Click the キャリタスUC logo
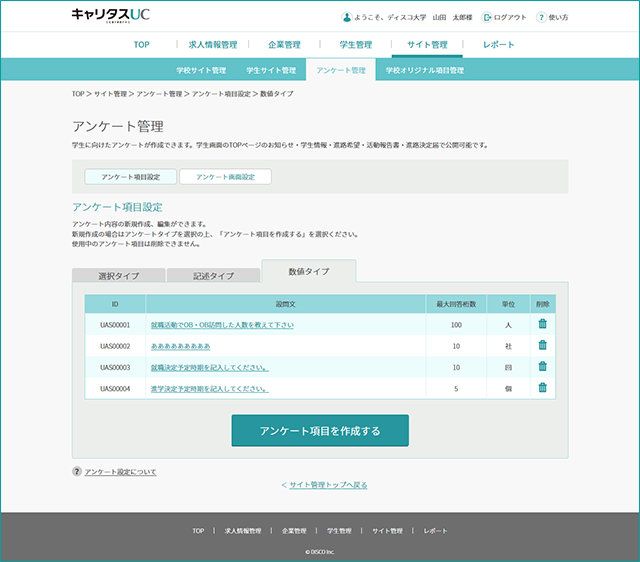640x562 pixels. click(x=111, y=15)
